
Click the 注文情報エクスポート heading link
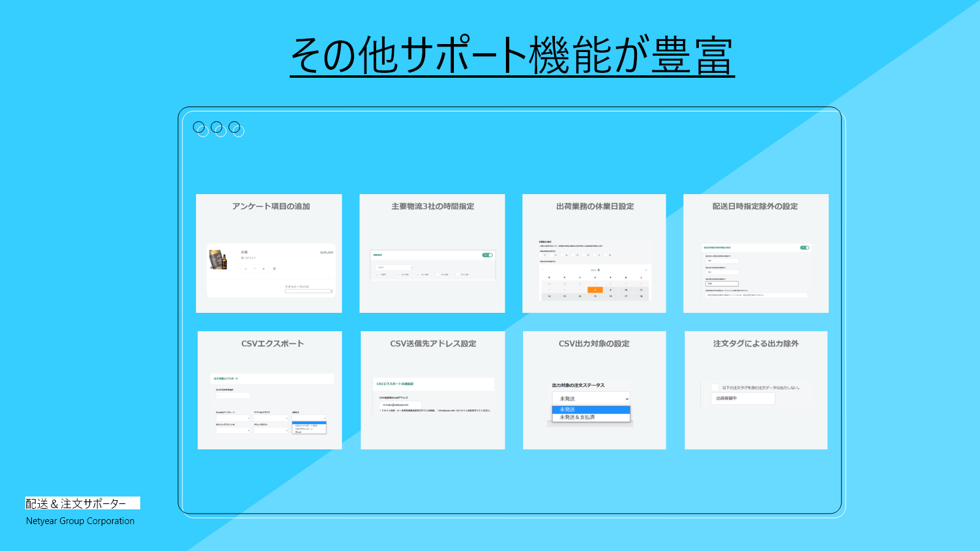[225, 378]
